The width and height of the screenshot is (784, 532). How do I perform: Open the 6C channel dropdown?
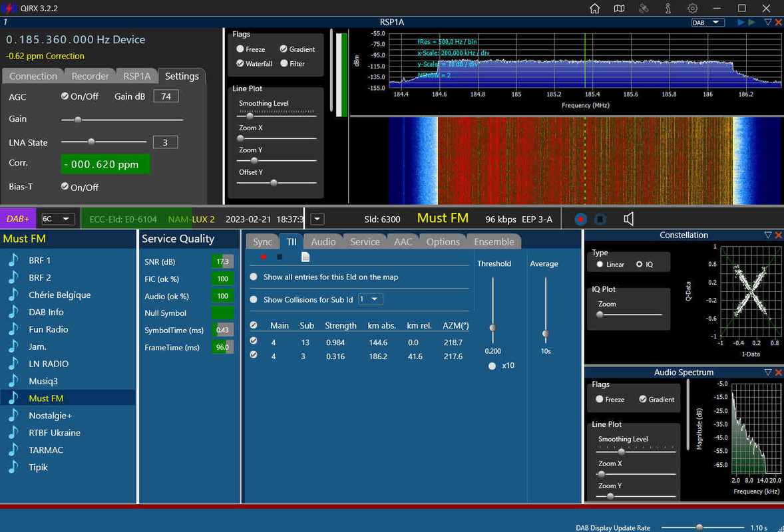pyautogui.click(x=57, y=219)
